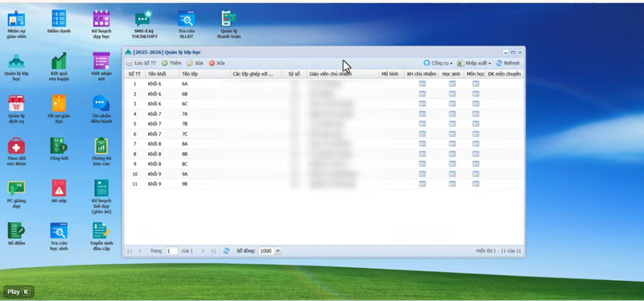The image size is (644, 301).
Task: Open PC giảng dạy desktop icon
Action: point(16,195)
